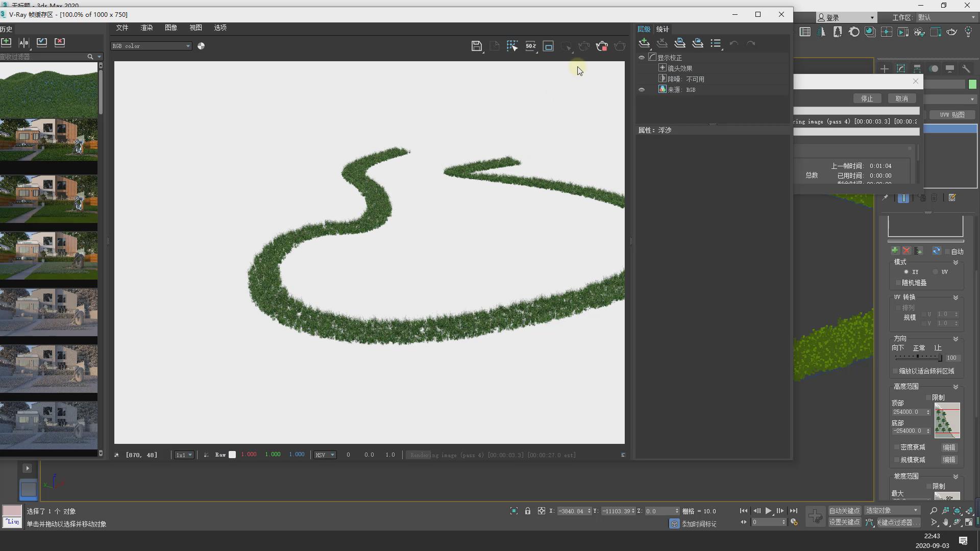Open the RGB color channel dropdown
Screen dimensions: 980x551
pos(151,46)
